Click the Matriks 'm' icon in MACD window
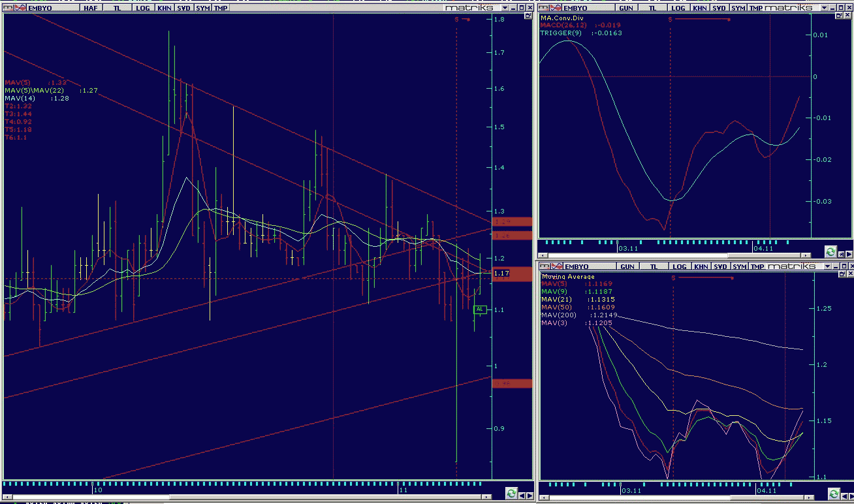This screenshot has height=504, width=854. pos(543,8)
